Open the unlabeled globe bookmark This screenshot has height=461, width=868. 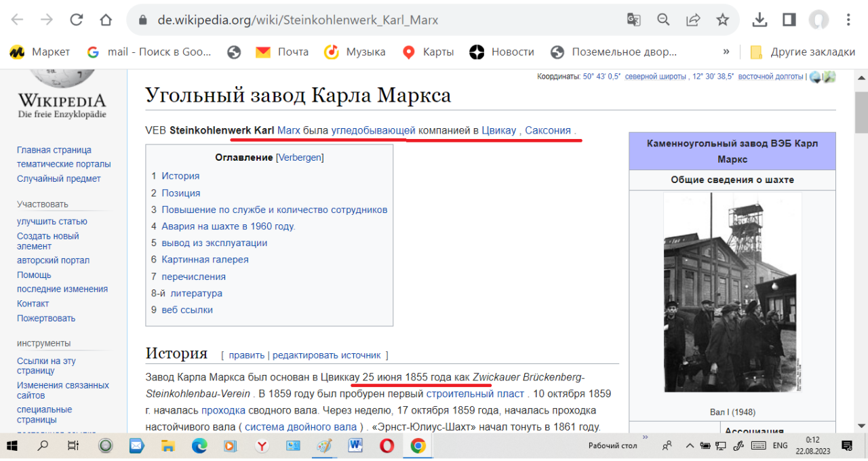(234, 52)
